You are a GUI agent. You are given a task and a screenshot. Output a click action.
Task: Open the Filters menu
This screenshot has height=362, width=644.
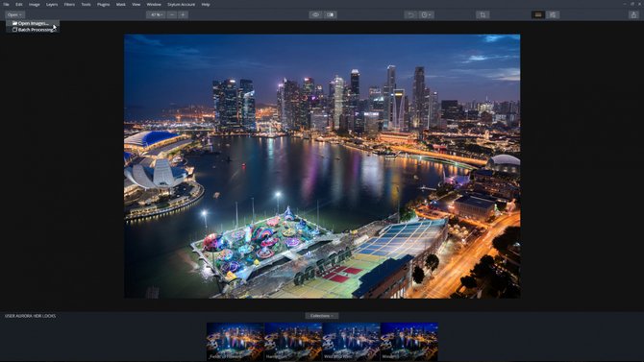click(x=69, y=4)
